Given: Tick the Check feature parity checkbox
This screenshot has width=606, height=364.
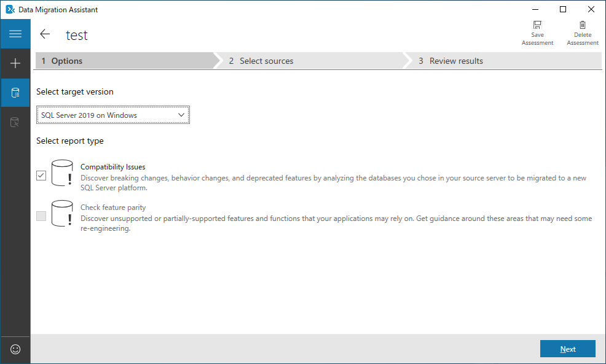Looking at the screenshot, I should click(x=41, y=216).
